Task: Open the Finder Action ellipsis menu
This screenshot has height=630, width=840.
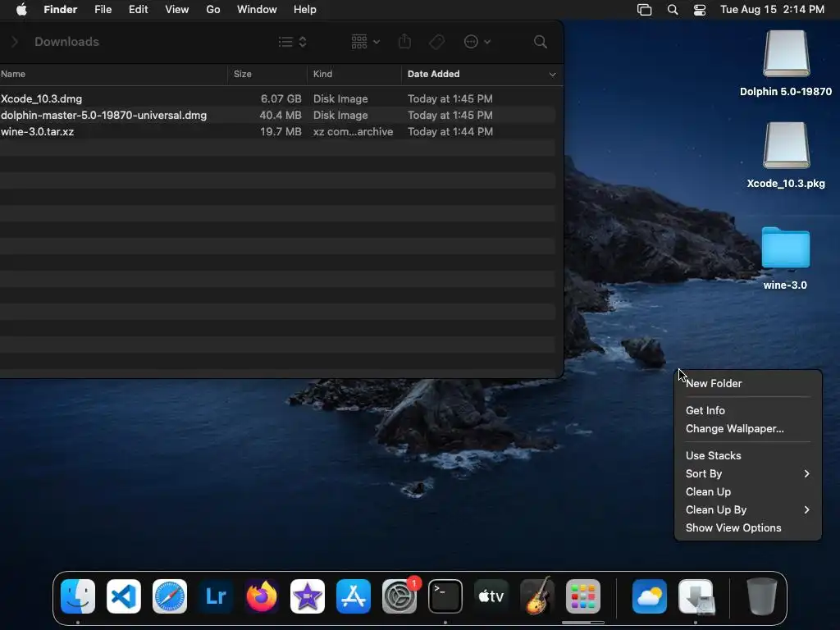Action: pos(477,42)
